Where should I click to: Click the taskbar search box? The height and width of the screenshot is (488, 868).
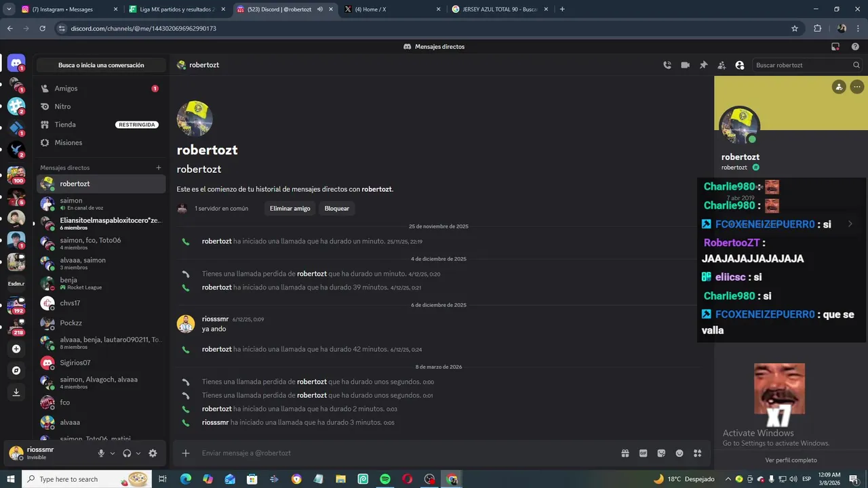(87, 479)
